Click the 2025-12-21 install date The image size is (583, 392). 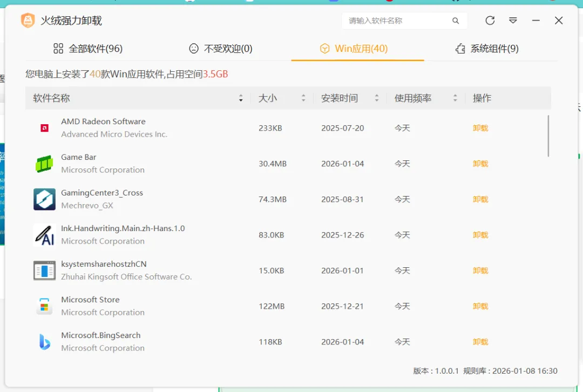[342, 307]
